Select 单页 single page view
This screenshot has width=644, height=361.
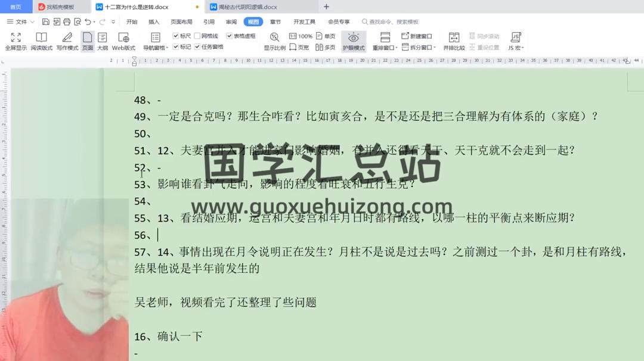pos(326,36)
